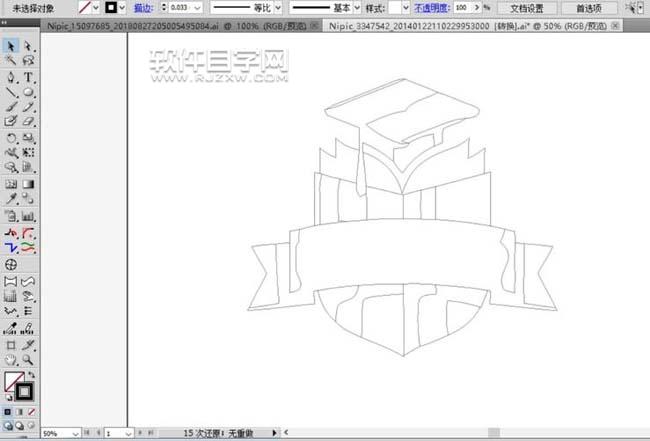Select the Free Transform tool
This screenshot has width=650, height=441.
click(28, 153)
